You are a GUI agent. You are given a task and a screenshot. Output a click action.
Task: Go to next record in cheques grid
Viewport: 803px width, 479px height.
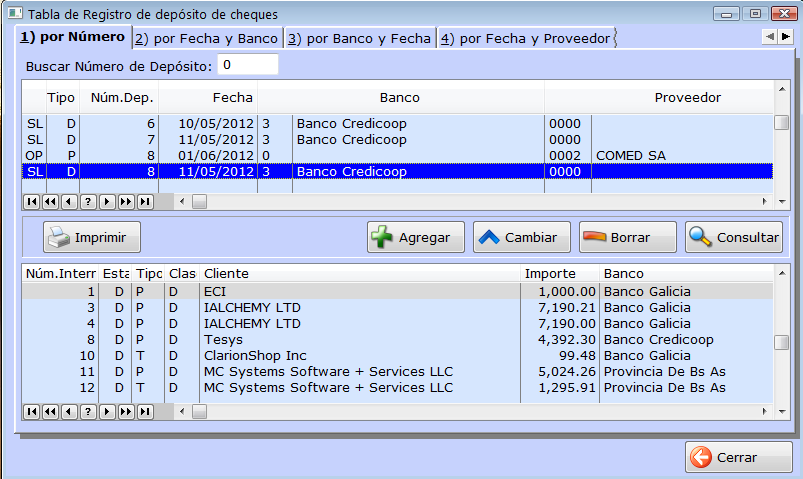(x=107, y=411)
